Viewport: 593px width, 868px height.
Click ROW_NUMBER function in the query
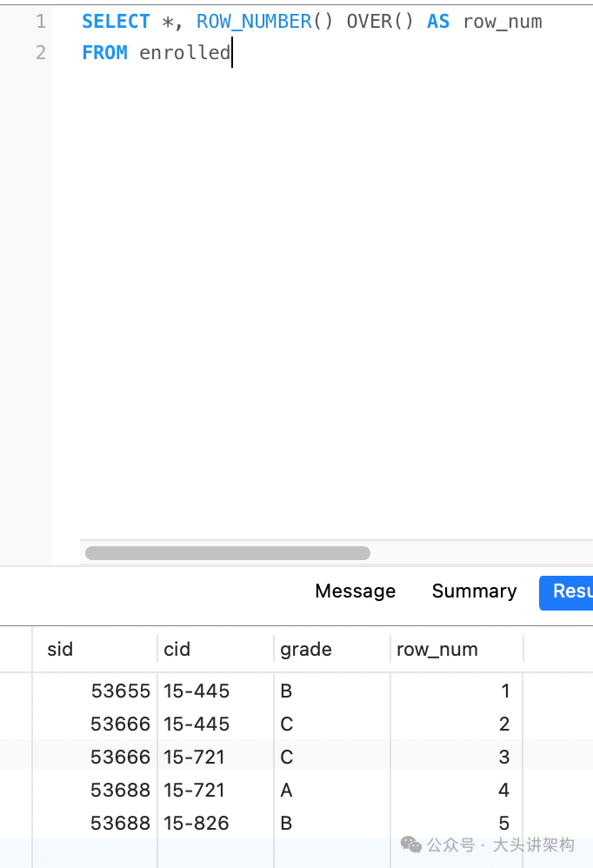click(x=253, y=22)
